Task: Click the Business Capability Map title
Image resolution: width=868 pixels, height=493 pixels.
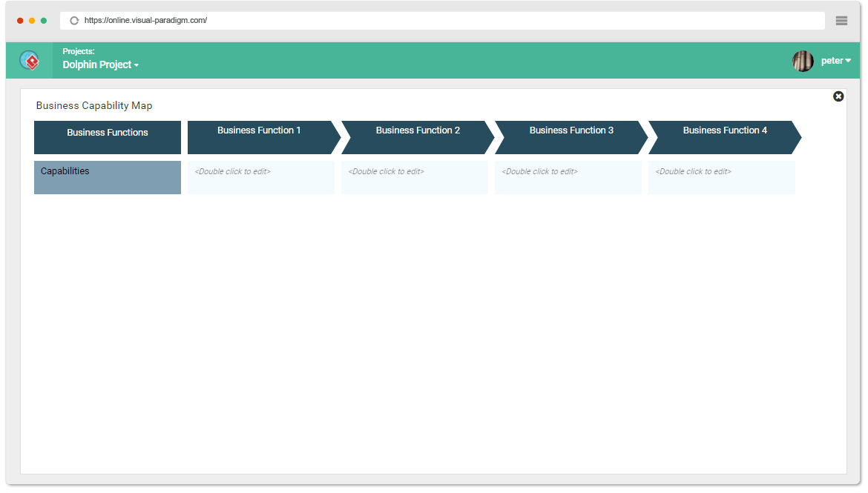Action: click(x=93, y=105)
